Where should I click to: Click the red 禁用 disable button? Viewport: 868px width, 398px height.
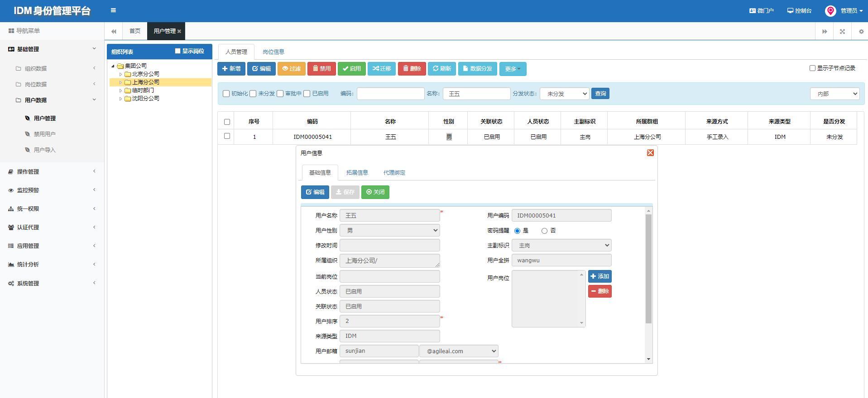pyautogui.click(x=321, y=69)
